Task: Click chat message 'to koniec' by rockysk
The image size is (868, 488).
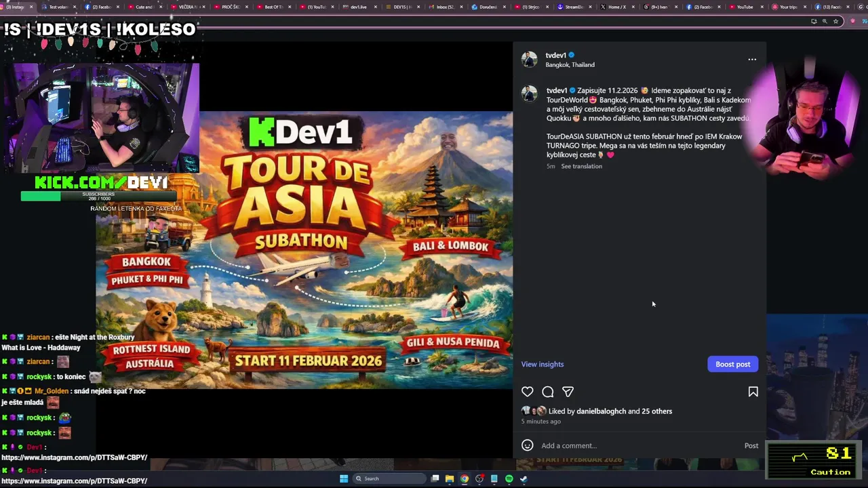Action: pyautogui.click(x=71, y=377)
